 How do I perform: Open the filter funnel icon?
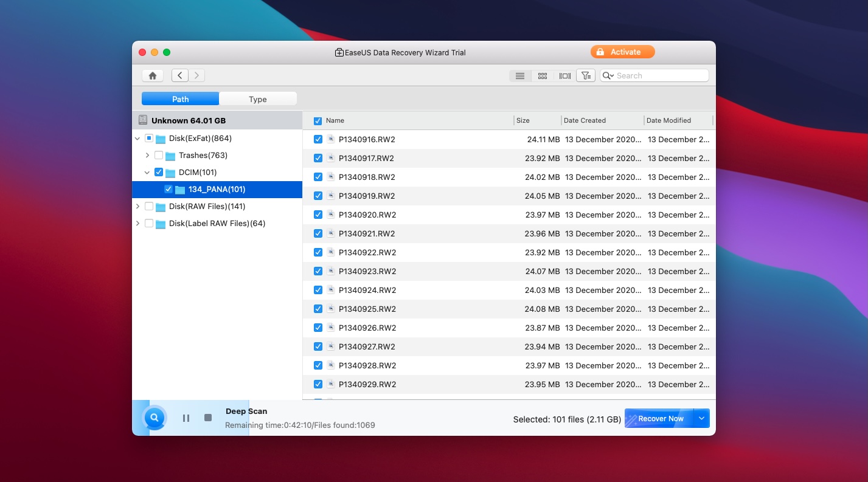pos(586,75)
